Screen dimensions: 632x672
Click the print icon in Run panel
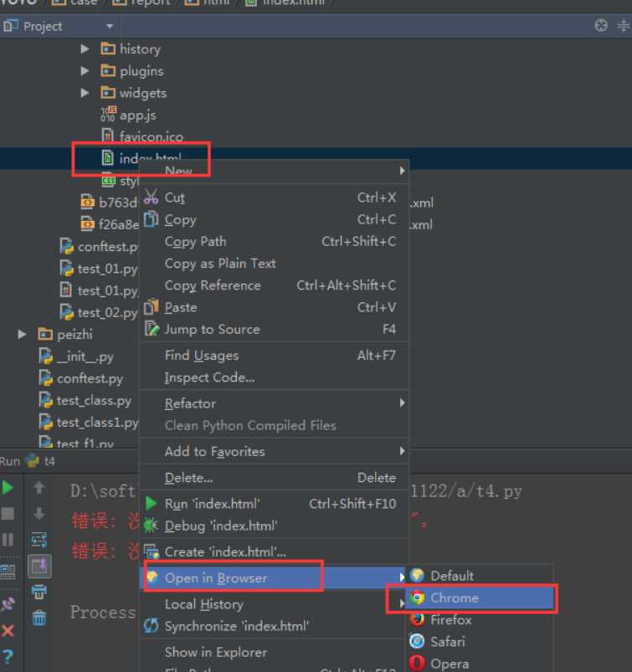click(x=39, y=592)
